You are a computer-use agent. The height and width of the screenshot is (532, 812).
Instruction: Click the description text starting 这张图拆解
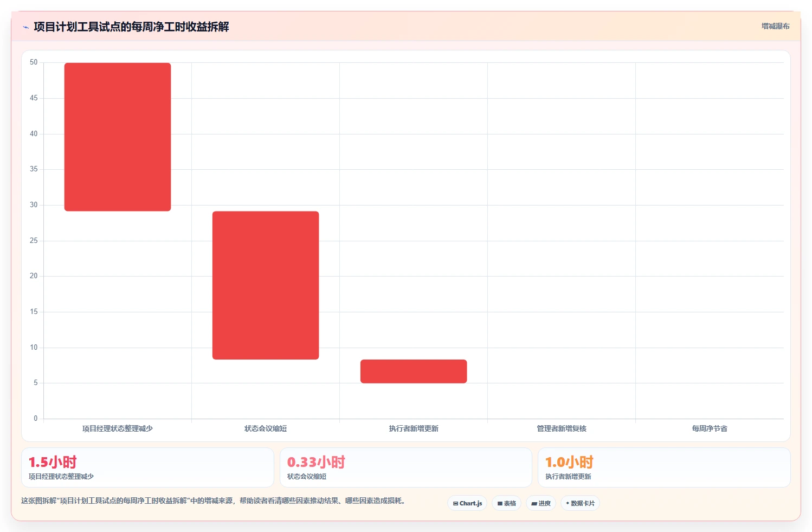pyautogui.click(x=214, y=501)
